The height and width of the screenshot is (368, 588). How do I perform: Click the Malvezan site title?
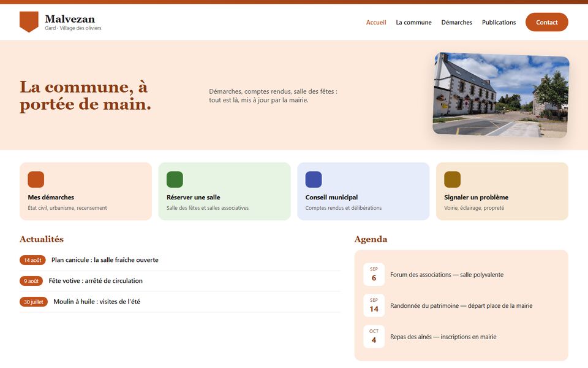click(x=70, y=19)
